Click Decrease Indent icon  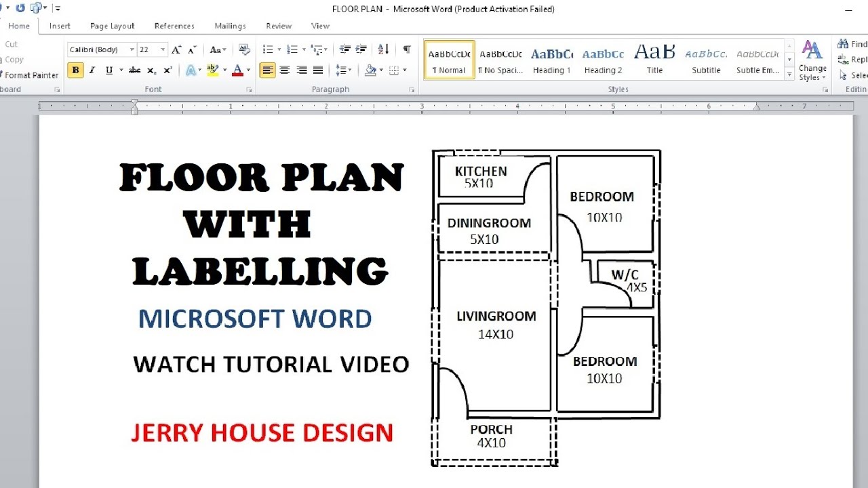click(345, 49)
